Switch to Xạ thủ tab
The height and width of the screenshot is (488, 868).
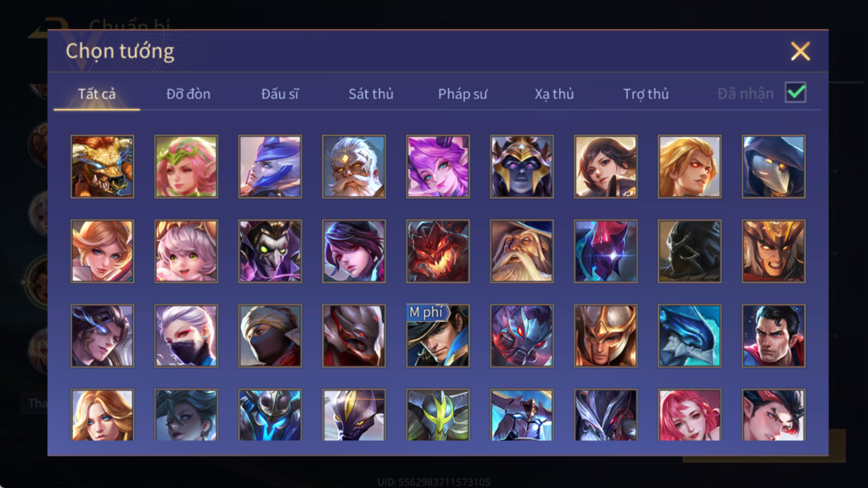click(x=554, y=94)
